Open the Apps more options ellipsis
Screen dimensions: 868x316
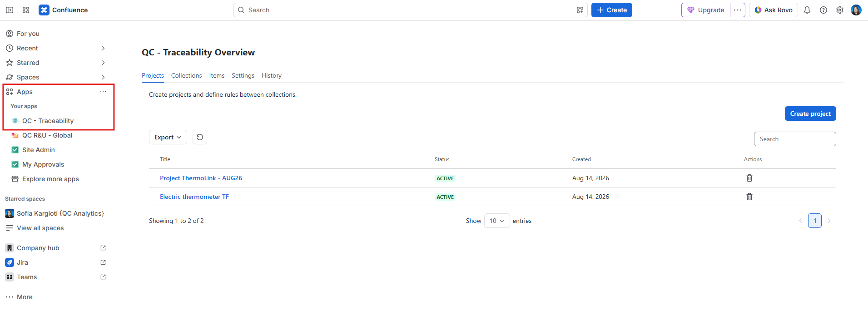point(103,92)
